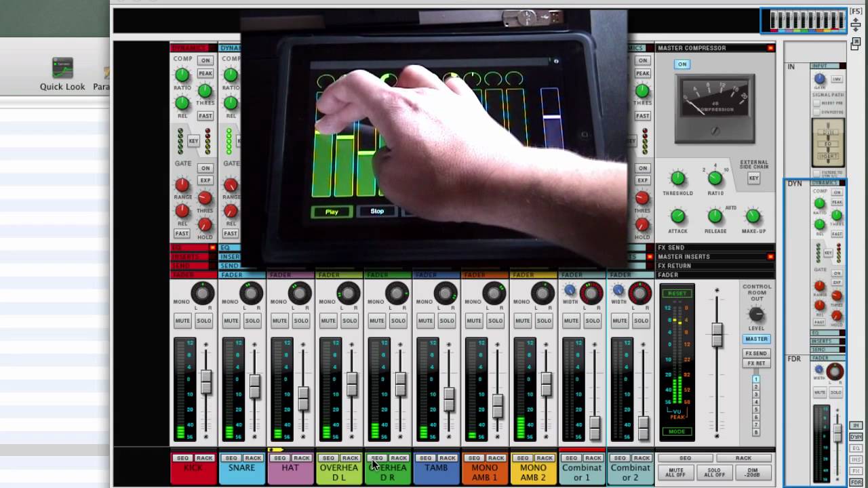The height and width of the screenshot is (488, 868).
Task: Click the Combinator 1 fader handle
Action: click(595, 428)
